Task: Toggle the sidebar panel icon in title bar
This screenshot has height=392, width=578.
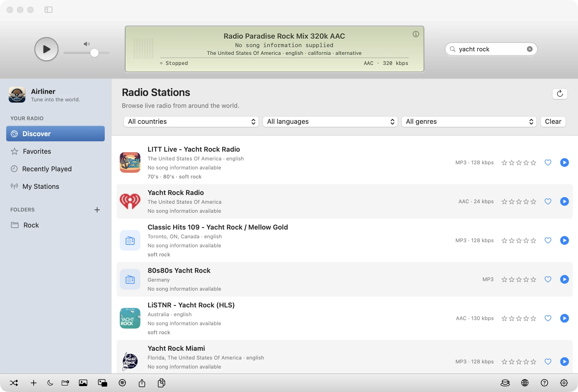Action: 49,10
